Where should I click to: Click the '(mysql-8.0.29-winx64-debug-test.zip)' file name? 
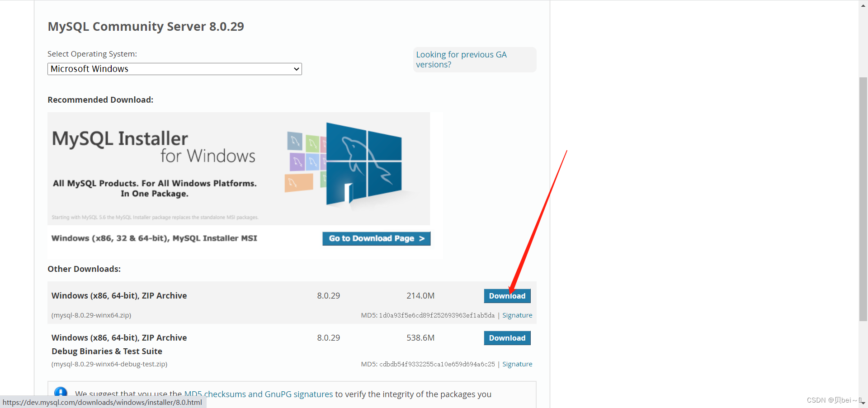point(109,364)
